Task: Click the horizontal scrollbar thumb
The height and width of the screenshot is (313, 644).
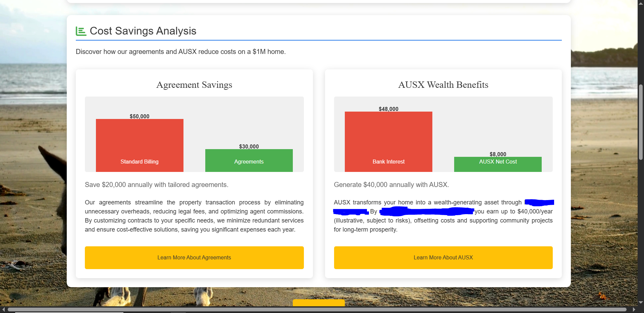Action: pyautogui.click(x=317, y=309)
